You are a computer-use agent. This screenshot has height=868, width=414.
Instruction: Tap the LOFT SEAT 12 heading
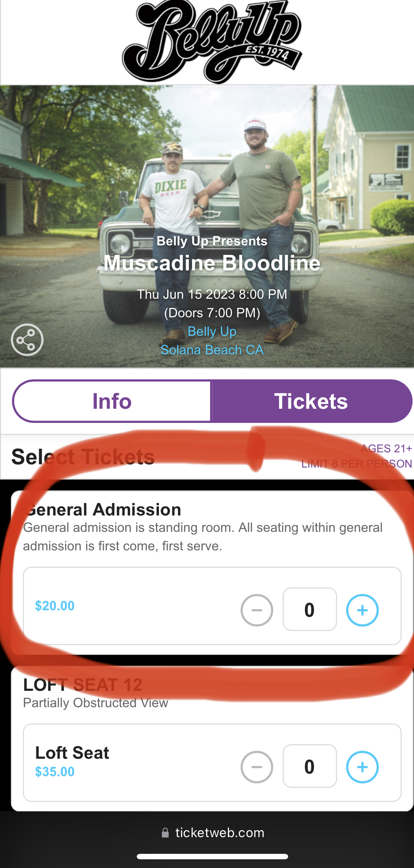pos(83,685)
